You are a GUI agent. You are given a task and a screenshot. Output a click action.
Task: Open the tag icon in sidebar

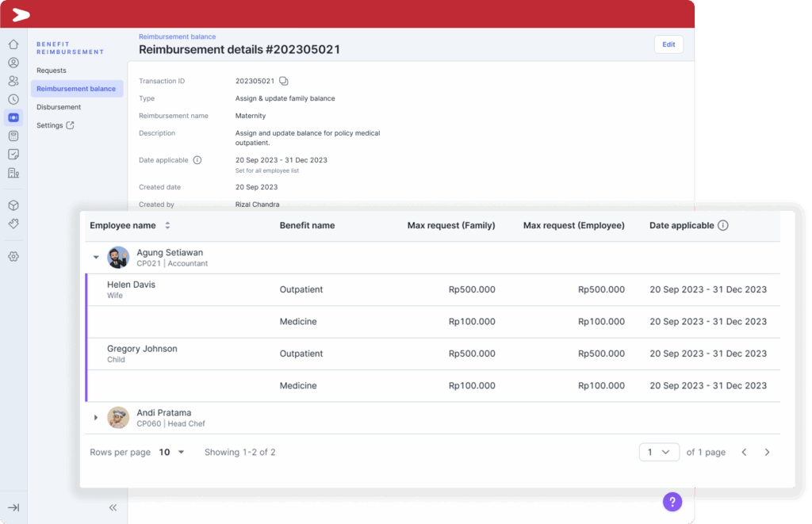(13, 224)
